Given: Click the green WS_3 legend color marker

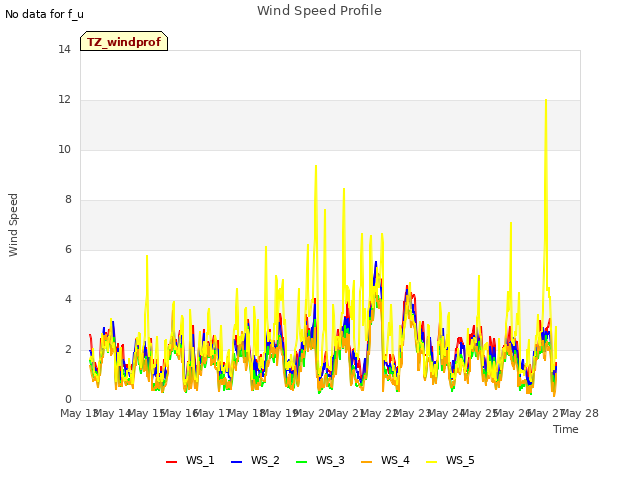Looking at the screenshot, I should point(302,462).
